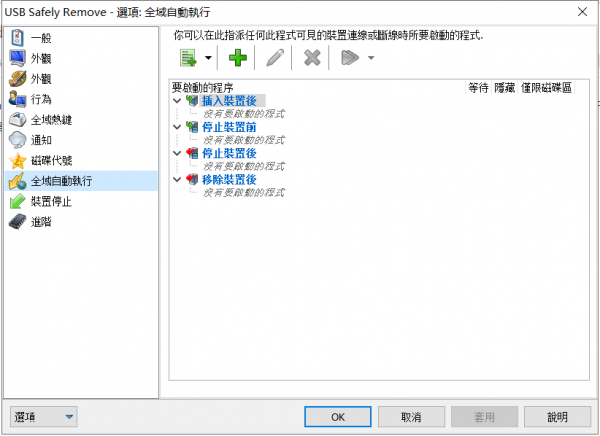This screenshot has height=436, width=600.
Task: Click the gray play run toolbar icon
Action: point(350,58)
